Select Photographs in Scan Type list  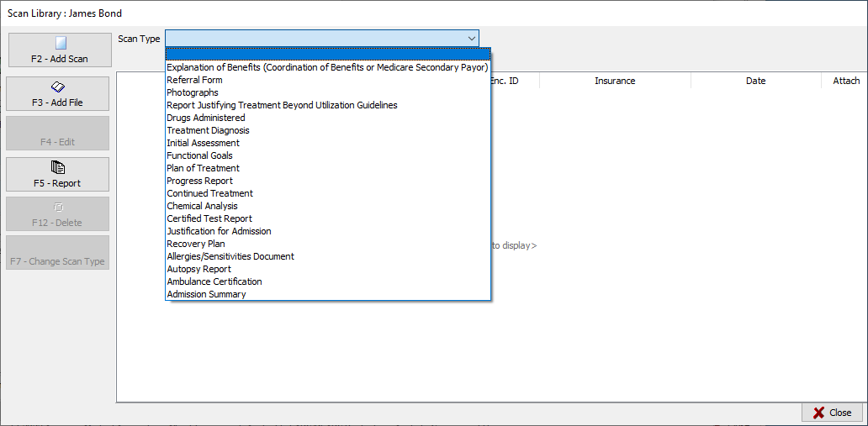click(193, 92)
